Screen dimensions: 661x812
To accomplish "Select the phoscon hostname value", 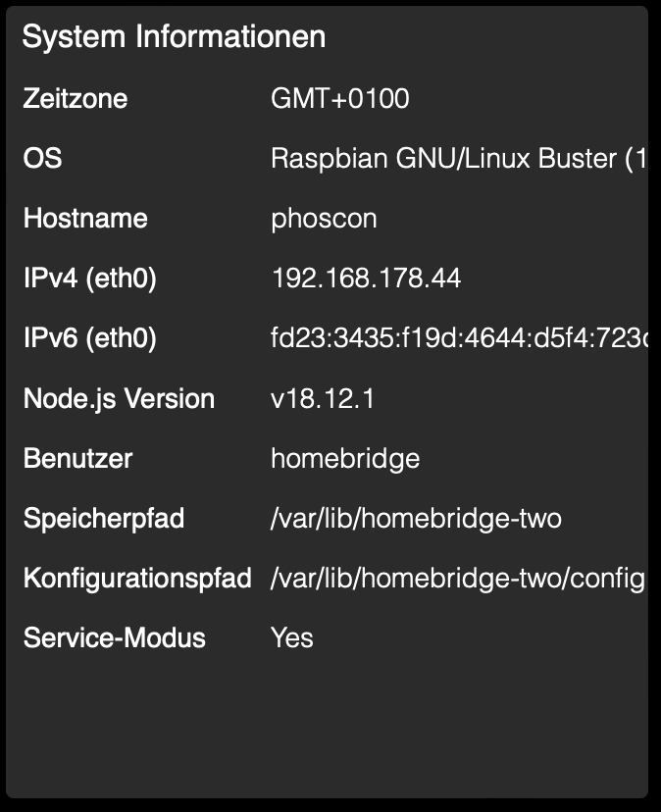I will (x=324, y=219).
